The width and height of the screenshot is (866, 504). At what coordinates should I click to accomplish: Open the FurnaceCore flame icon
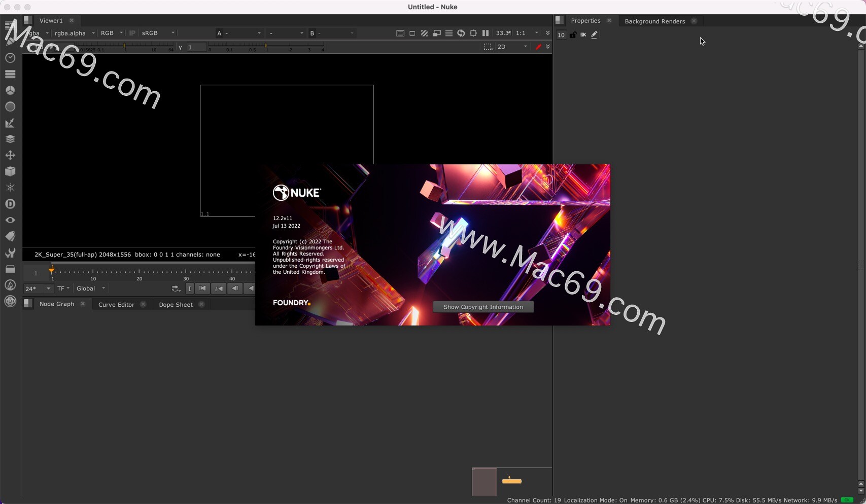click(x=10, y=285)
